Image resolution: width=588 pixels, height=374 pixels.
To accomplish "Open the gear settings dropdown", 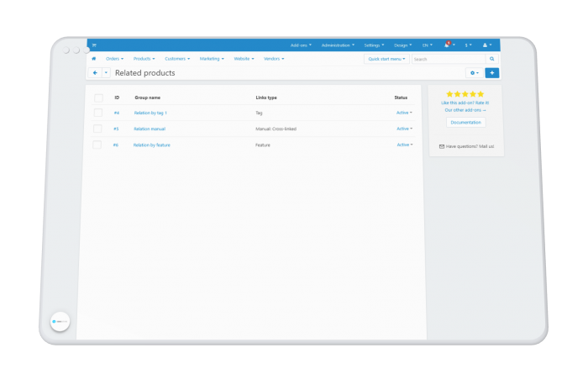I will (475, 73).
